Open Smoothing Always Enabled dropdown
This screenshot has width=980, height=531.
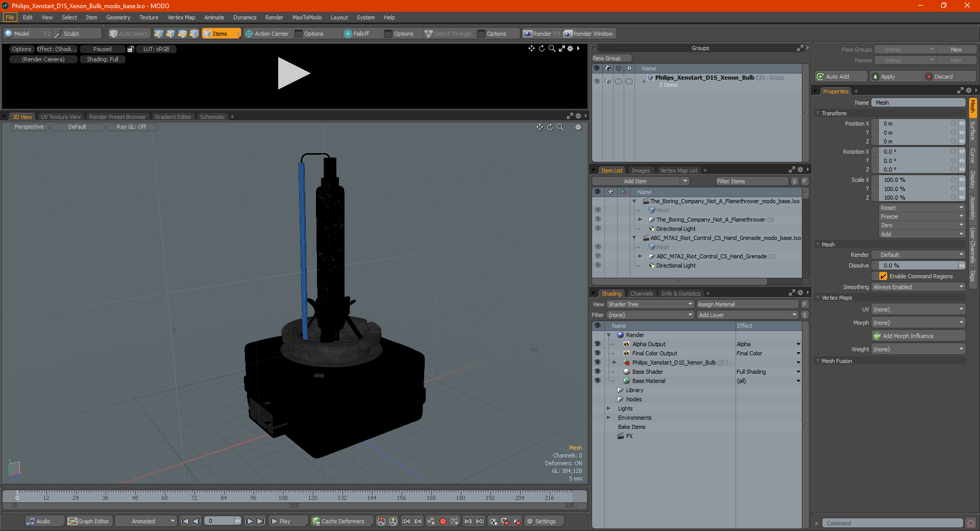point(918,287)
